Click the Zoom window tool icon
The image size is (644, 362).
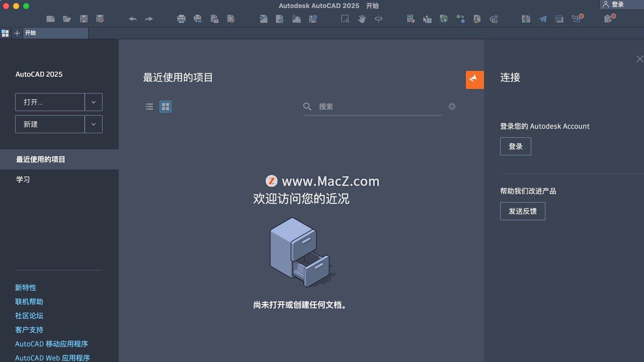(345, 19)
